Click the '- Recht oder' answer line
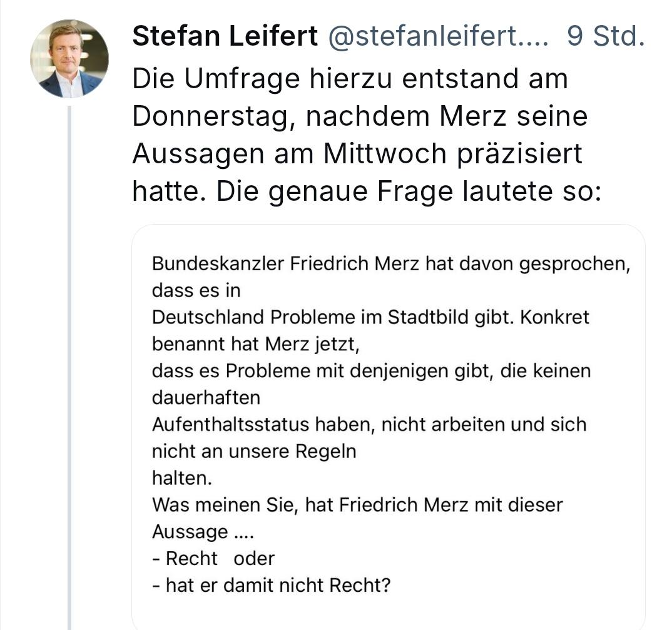The height and width of the screenshot is (630, 672). point(213,558)
